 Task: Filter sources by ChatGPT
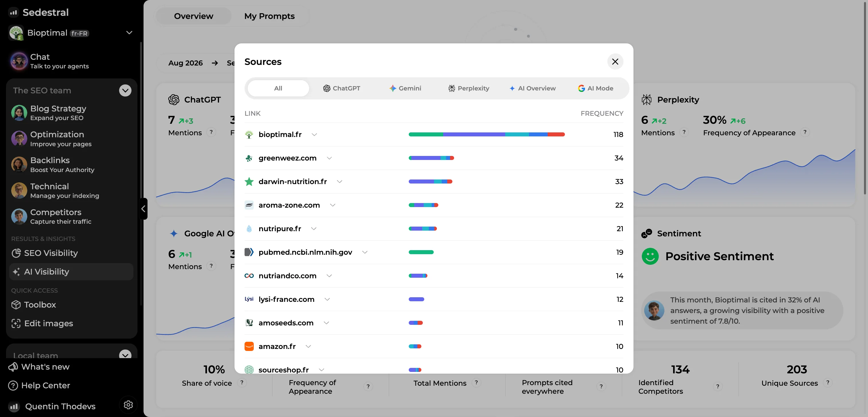(x=342, y=88)
